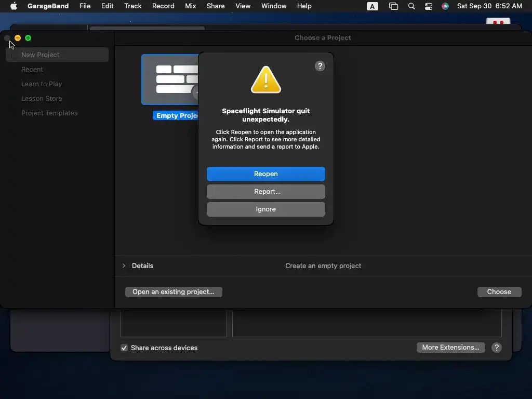Click More Extensions... in background window
Screen dimensions: 532x399
450,348
